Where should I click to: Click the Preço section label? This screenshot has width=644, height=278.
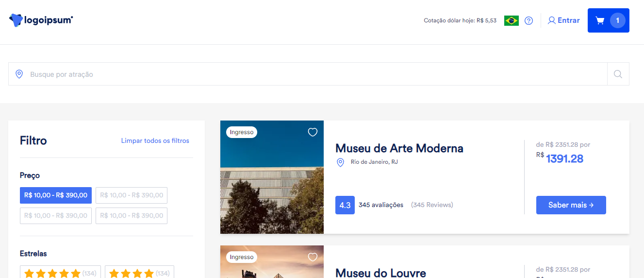pos(30,175)
